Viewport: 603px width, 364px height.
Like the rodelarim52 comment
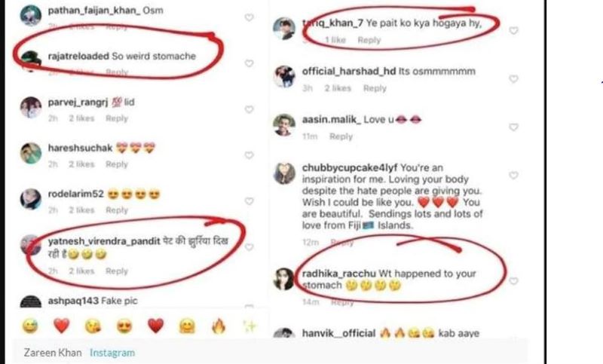coord(249,201)
